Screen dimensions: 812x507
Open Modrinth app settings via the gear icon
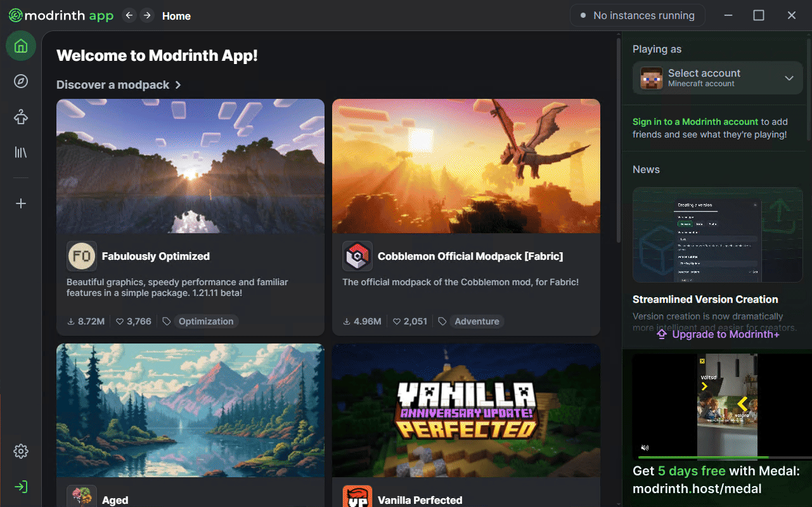(x=20, y=451)
